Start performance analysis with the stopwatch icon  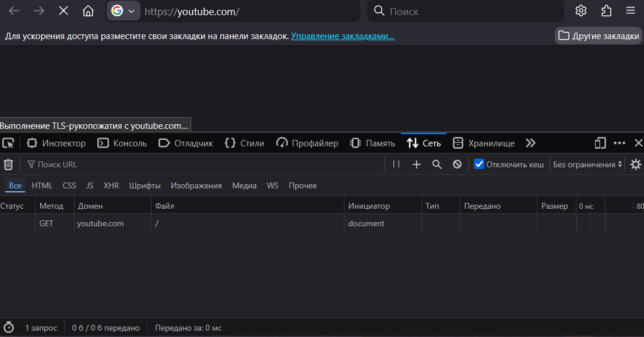[x=9, y=328]
